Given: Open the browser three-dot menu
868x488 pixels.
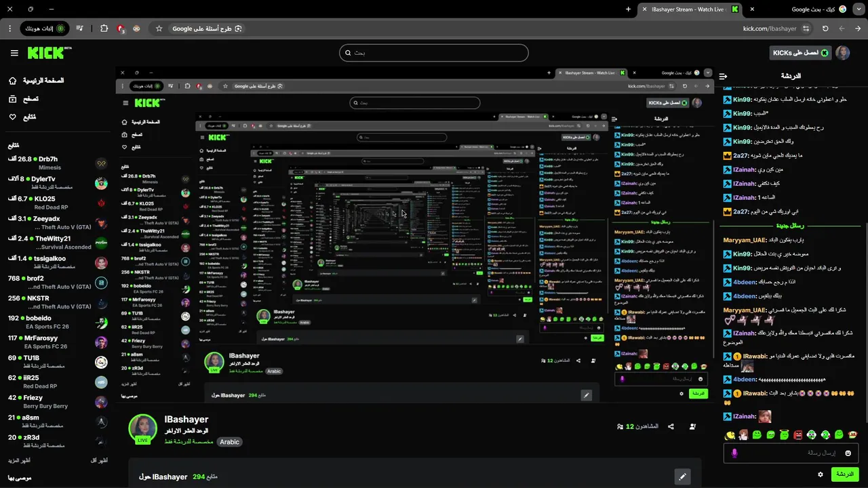Looking at the screenshot, I should [9, 28].
